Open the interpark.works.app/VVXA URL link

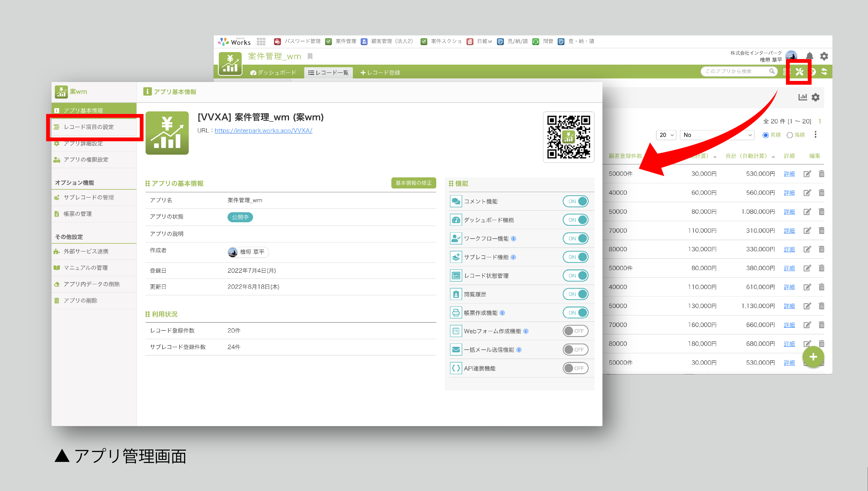point(263,131)
